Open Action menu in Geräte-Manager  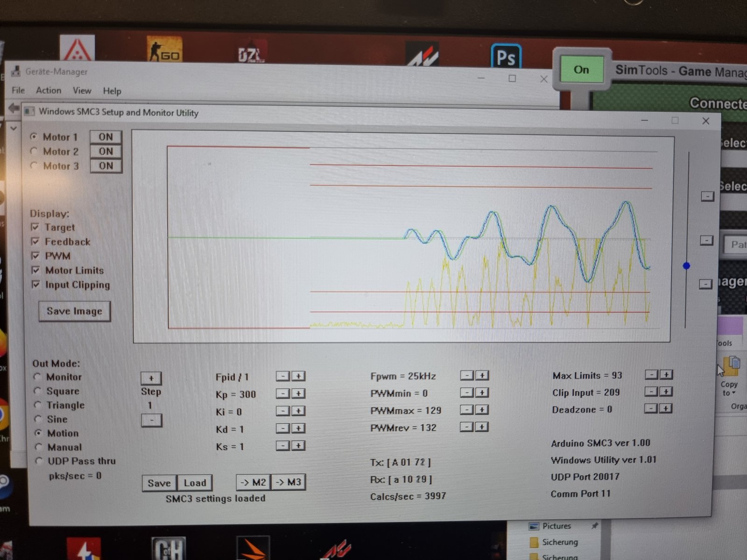click(x=49, y=90)
